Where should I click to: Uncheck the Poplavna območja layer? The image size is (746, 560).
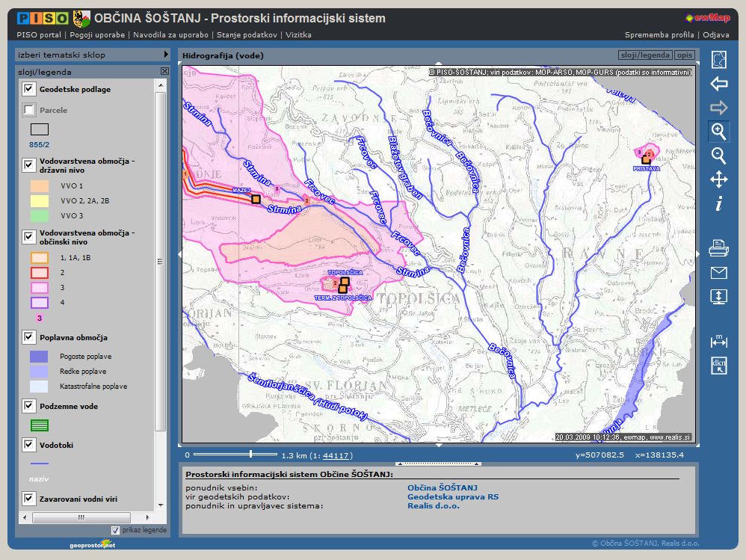point(29,338)
